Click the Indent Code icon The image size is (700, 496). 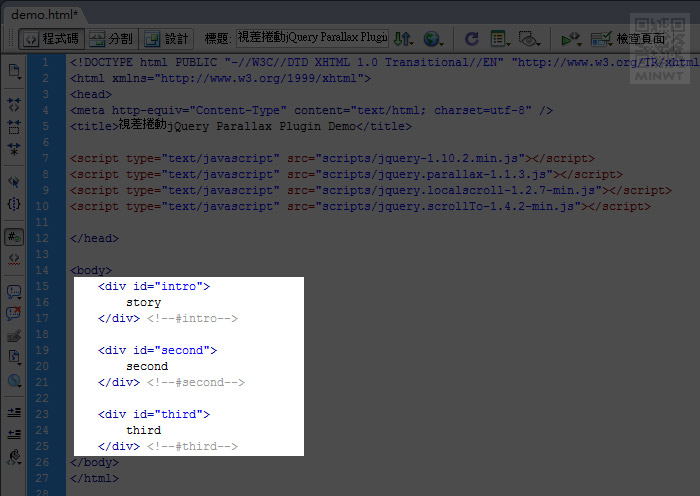(14, 412)
